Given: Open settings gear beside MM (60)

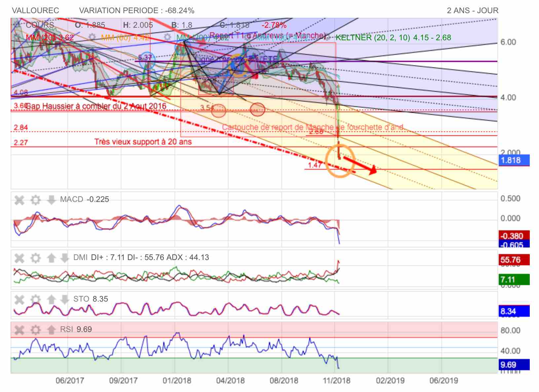Looking at the screenshot, I should 92,37.
